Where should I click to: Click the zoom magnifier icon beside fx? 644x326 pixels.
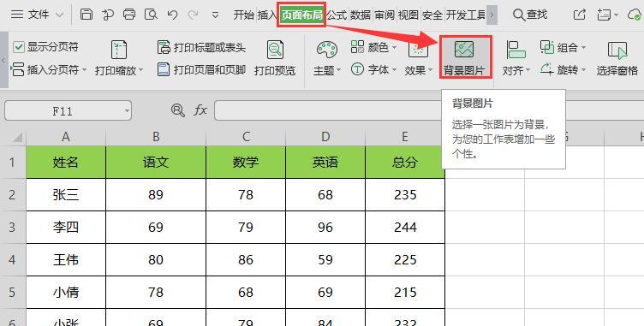tap(177, 110)
